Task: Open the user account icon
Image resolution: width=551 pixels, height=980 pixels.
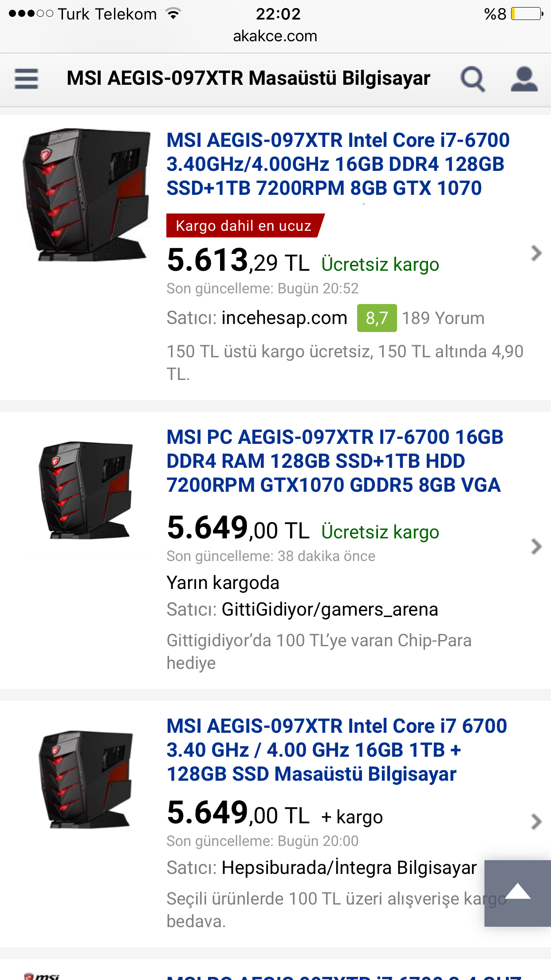Action: [x=524, y=79]
